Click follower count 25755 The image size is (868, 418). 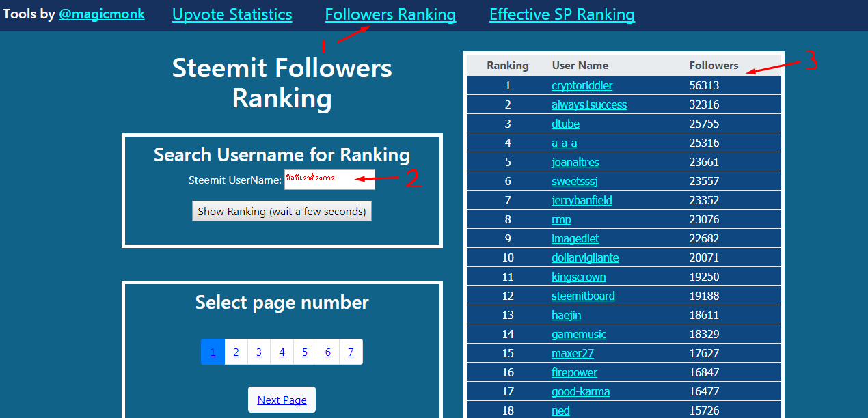pos(704,124)
